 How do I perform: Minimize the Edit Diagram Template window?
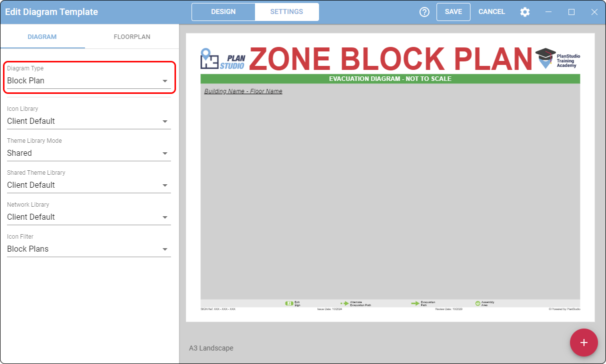pos(549,12)
